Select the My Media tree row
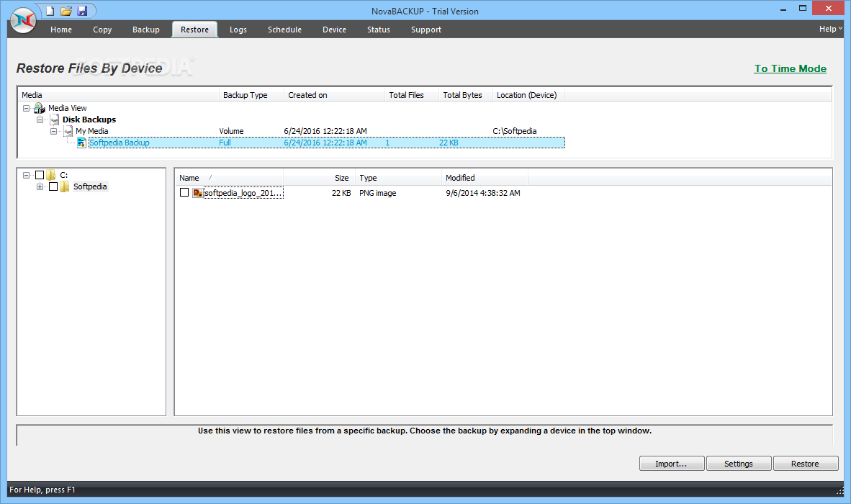This screenshot has width=851, height=504. [x=91, y=131]
